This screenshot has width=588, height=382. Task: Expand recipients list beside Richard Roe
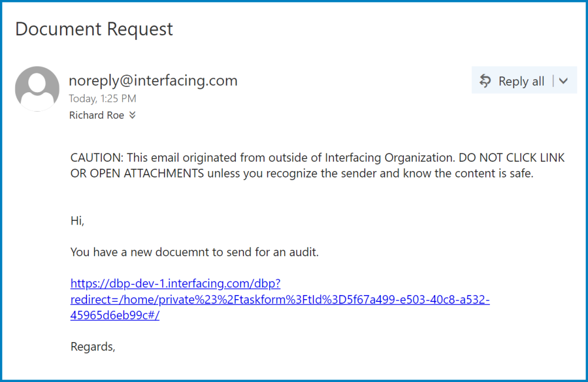pyautogui.click(x=132, y=116)
